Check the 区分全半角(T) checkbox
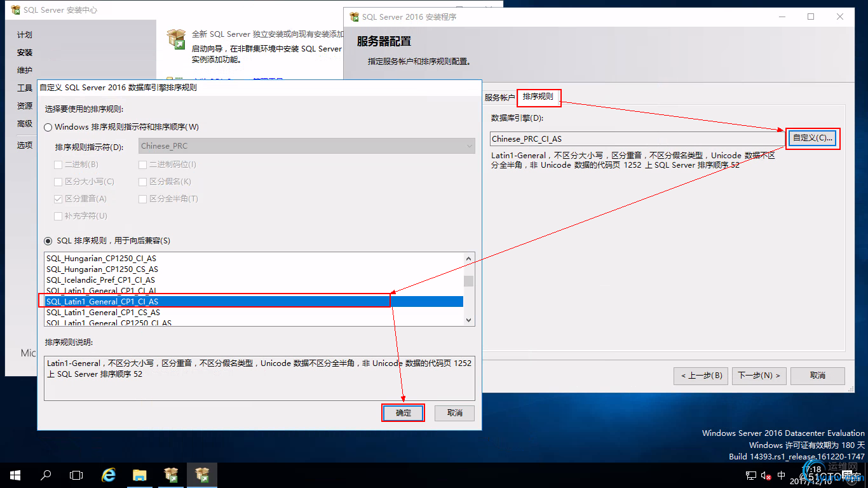Image resolution: width=868 pixels, height=488 pixels. pos(143,199)
